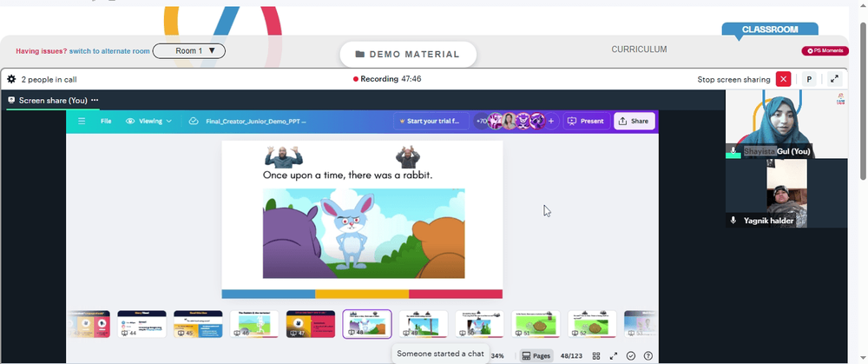Open the Canva help question mark

pos(648,355)
